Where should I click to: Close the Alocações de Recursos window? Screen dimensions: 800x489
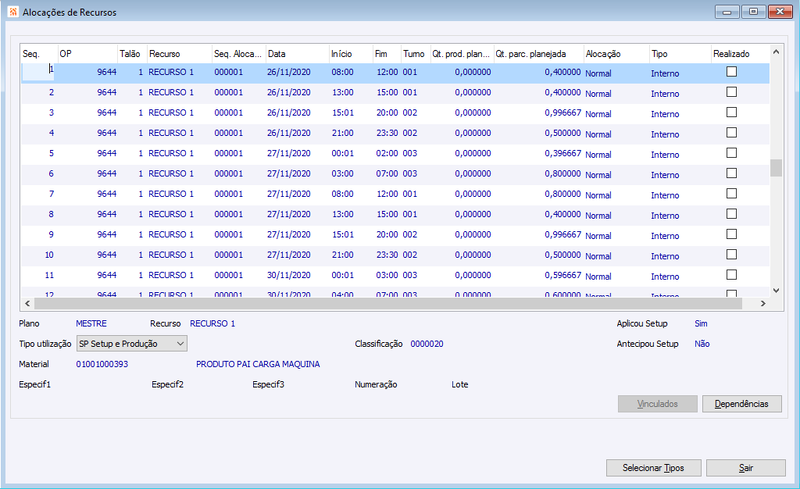780,11
